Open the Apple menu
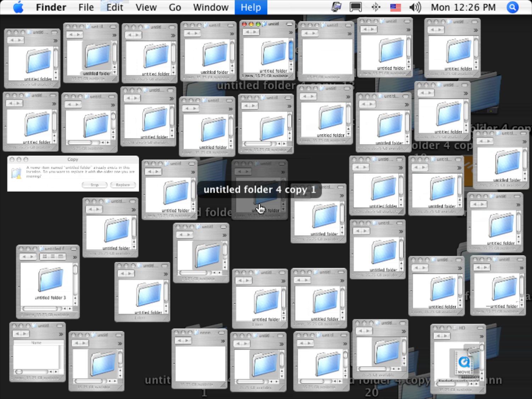Image resolution: width=532 pixels, height=399 pixels. 18,7
